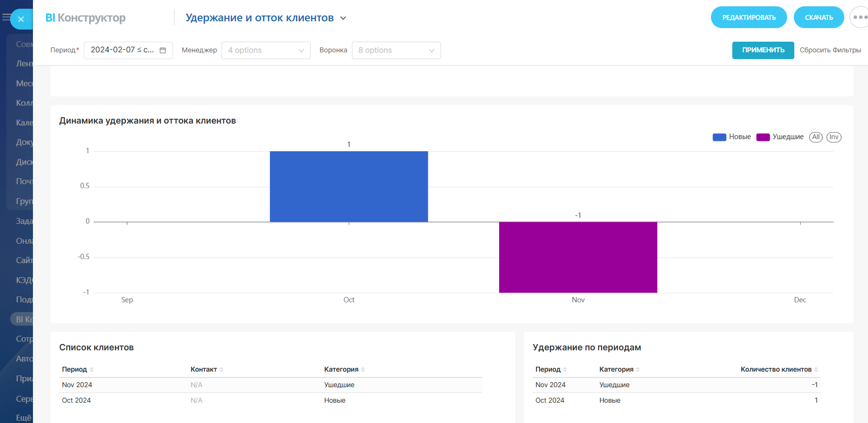Close the BI Конструктор side panel
This screenshot has height=423, width=868.
click(21, 19)
